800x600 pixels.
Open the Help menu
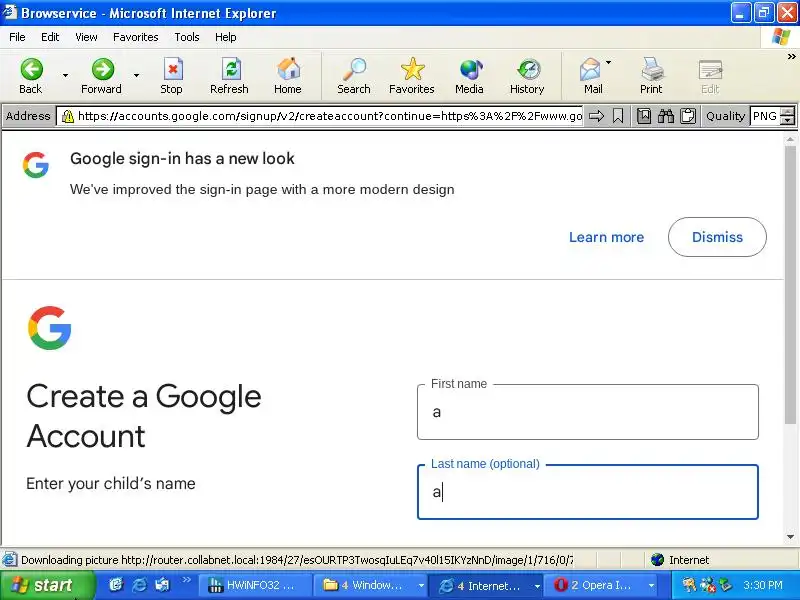(x=226, y=37)
